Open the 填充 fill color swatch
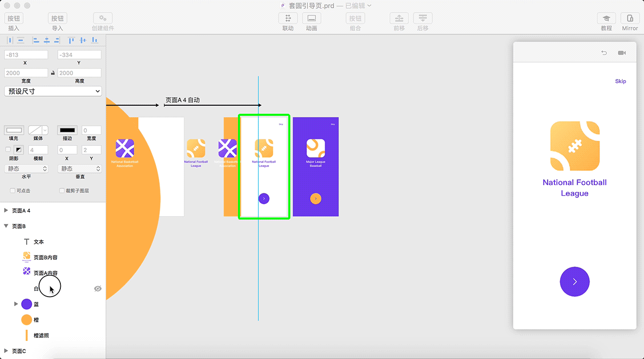Viewport: 644px width, 359px height. (x=14, y=130)
